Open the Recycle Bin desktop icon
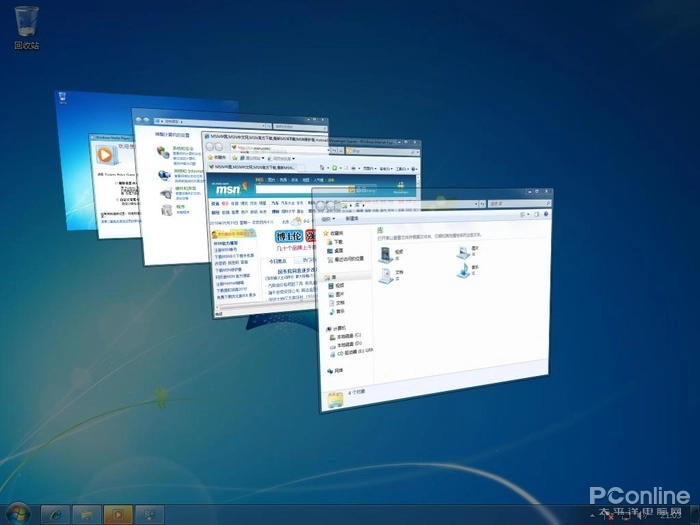 (27, 23)
